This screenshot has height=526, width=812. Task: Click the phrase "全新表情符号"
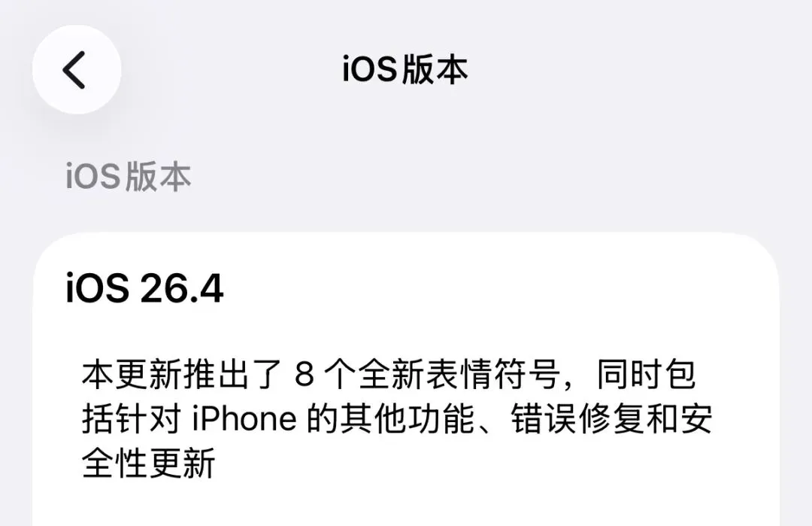click(x=459, y=374)
